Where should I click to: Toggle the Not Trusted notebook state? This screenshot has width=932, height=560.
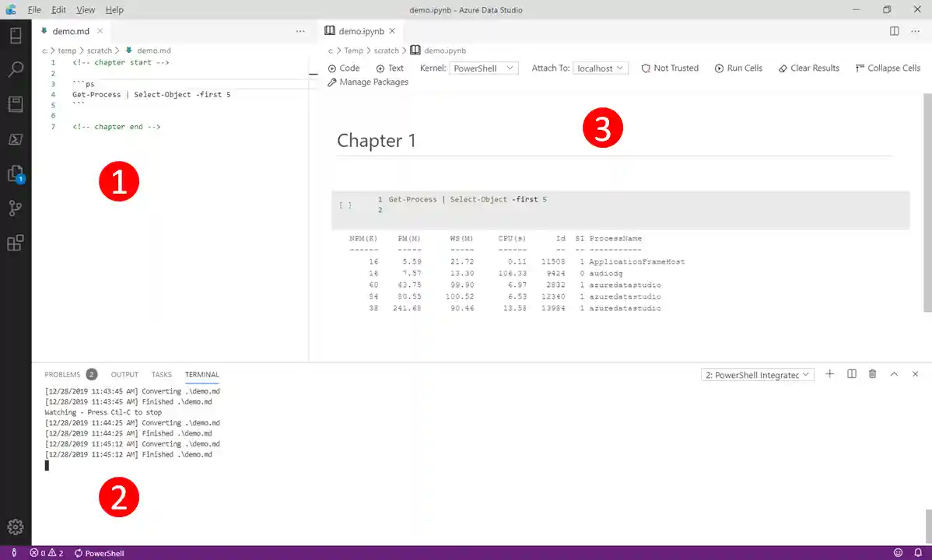point(669,68)
